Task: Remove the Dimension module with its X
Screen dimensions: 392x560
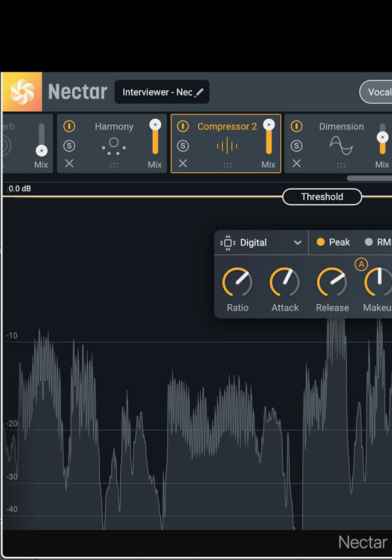Action: [297, 163]
